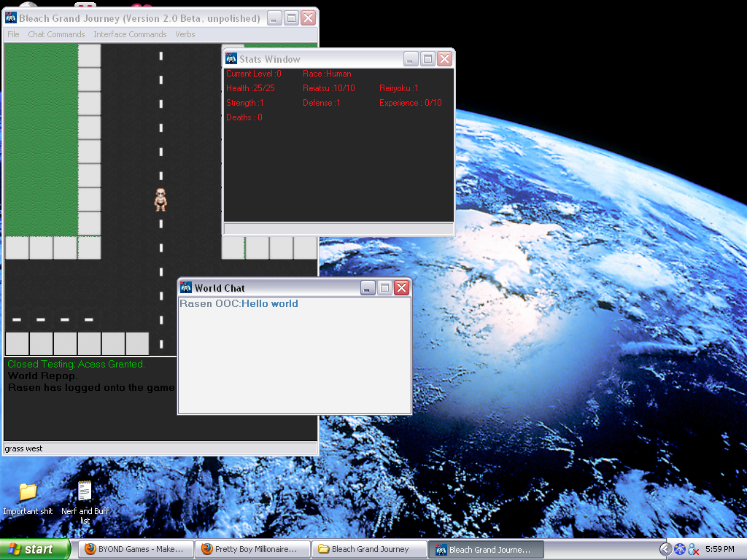Viewport: 747px width, 560px height.
Task: Click the 'Defense :1' stat
Action: pos(322,103)
